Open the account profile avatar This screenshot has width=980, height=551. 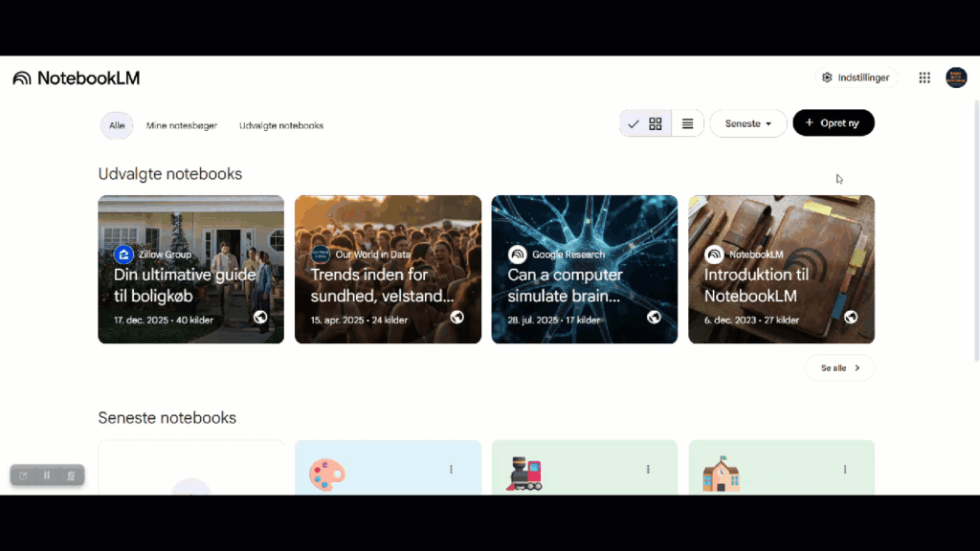click(956, 78)
